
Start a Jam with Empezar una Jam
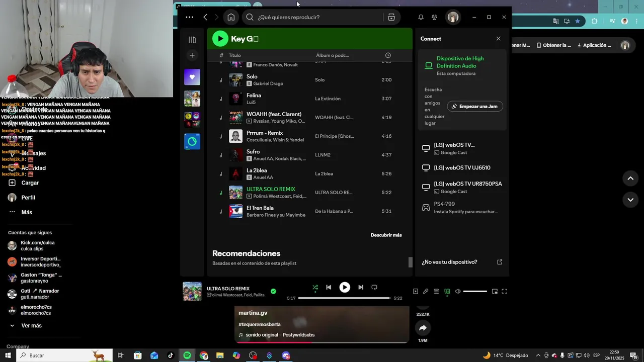pos(475,106)
